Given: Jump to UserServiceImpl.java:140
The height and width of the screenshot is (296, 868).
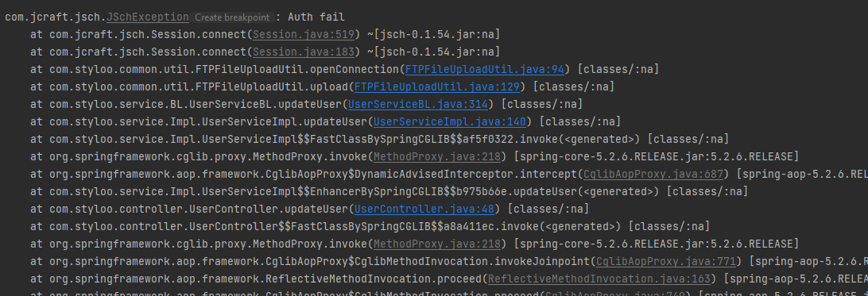Looking at the screenshot, I should [450, 121].
